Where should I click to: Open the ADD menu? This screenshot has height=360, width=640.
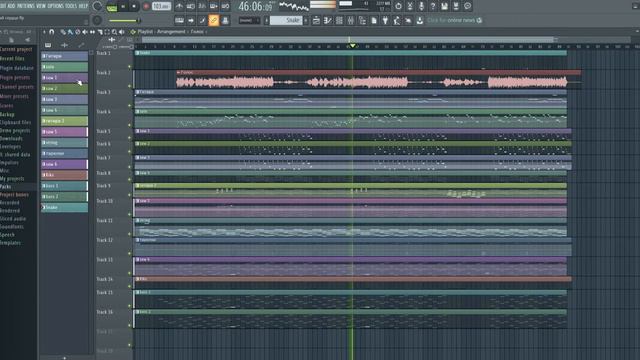pyautogui.click(x=11, y=6)
